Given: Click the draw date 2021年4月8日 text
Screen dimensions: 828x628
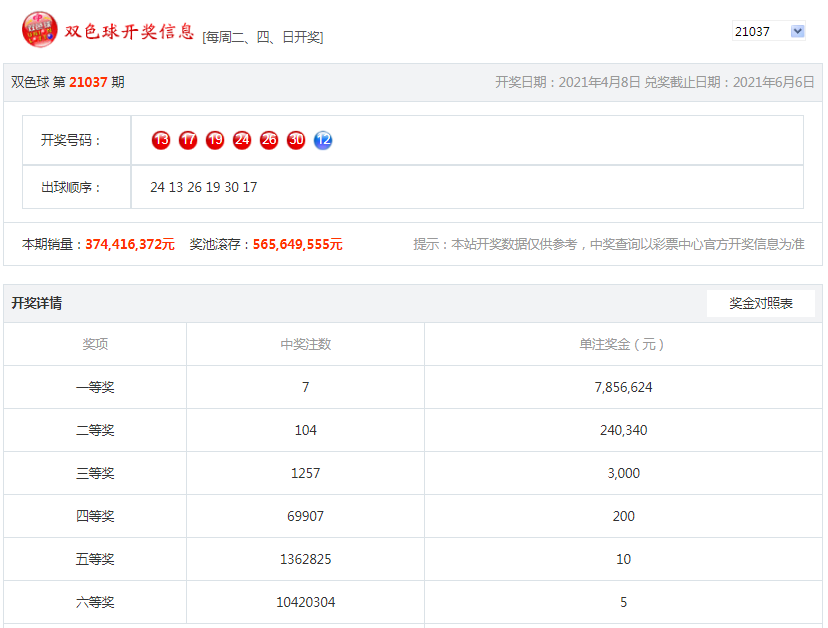Looking at the screenshot, I should (599, 82).
